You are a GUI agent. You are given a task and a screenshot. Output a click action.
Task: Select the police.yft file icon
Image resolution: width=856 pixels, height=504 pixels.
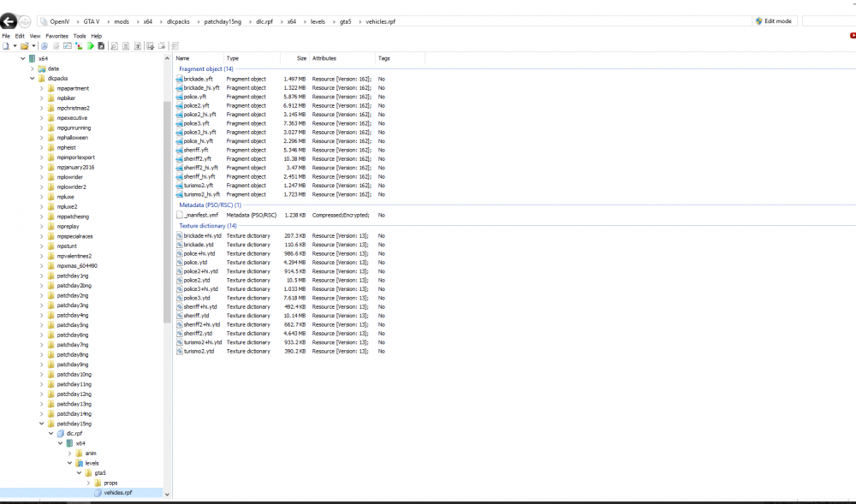179,97
